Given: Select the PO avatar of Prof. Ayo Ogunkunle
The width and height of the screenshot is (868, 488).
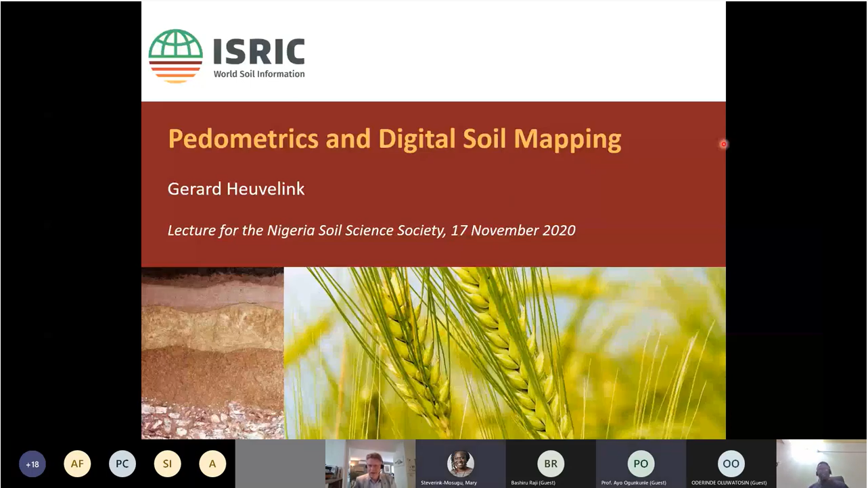Looking at the screenshot, I should 641,464.
